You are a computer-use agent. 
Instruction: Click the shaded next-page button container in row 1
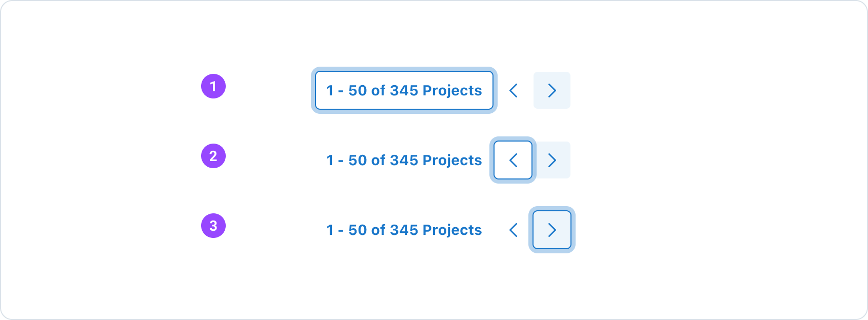pos(552,90)
